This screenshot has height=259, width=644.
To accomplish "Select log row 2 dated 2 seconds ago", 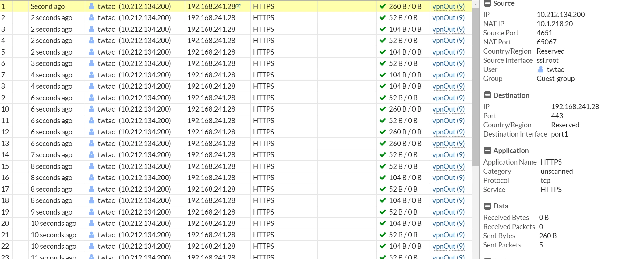I will 236,18.
